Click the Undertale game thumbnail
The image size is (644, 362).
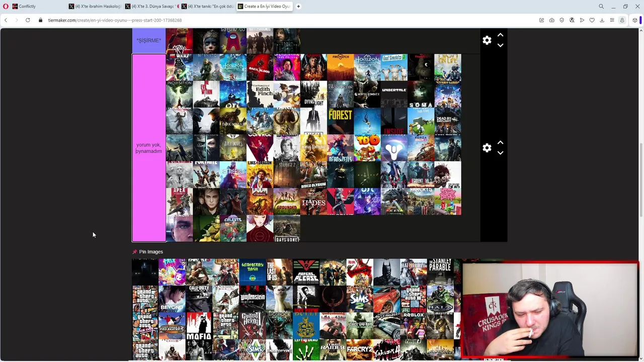[x=394, y=94]
